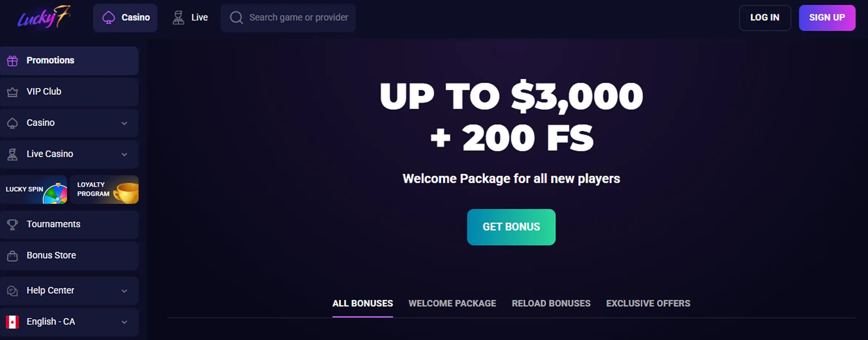Select the VIP Club crown icon

(13, 92)
